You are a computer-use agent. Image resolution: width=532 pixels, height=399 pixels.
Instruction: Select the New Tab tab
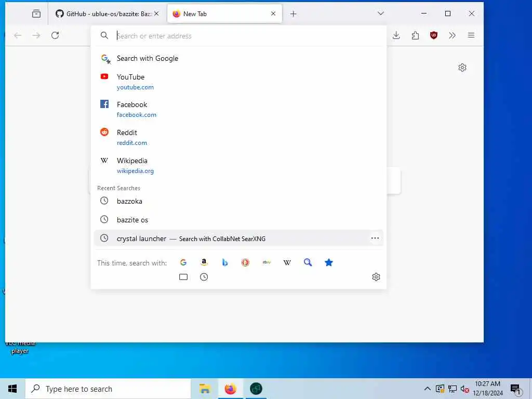(224, 14)
